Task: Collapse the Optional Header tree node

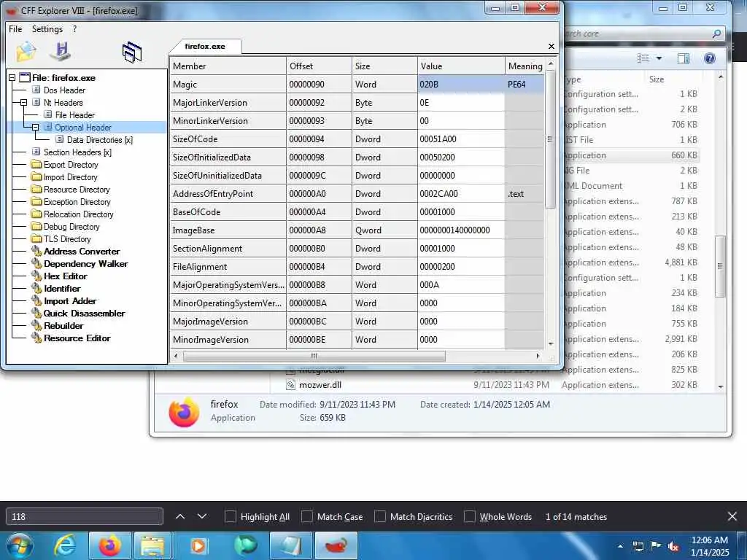Action: click(x=35, y=127)
